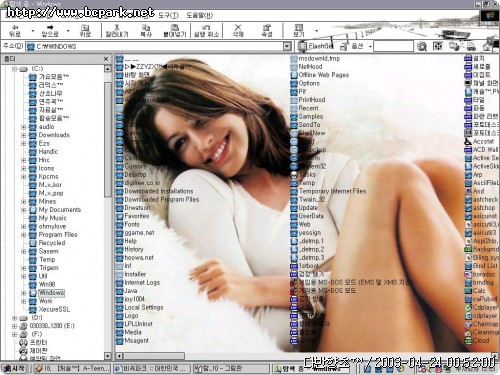The width and height of the screenshot is (500, 375).
Task: Expand the (D:) drive node
Action: 14,318
